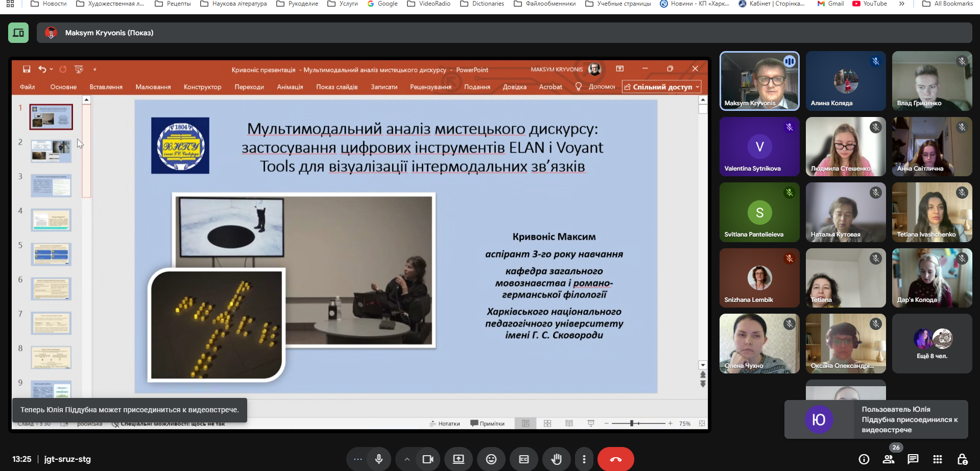
Task: Expand video settings chevron beside camera
Action: click(407, 459)
